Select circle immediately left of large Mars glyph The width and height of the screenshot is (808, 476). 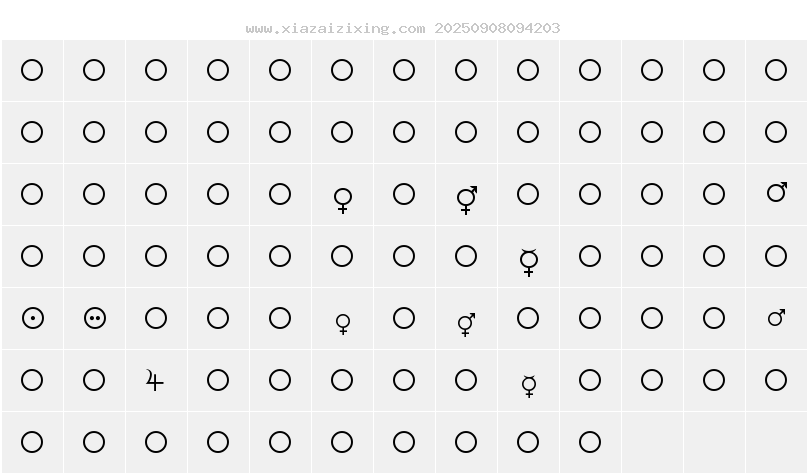714,194
